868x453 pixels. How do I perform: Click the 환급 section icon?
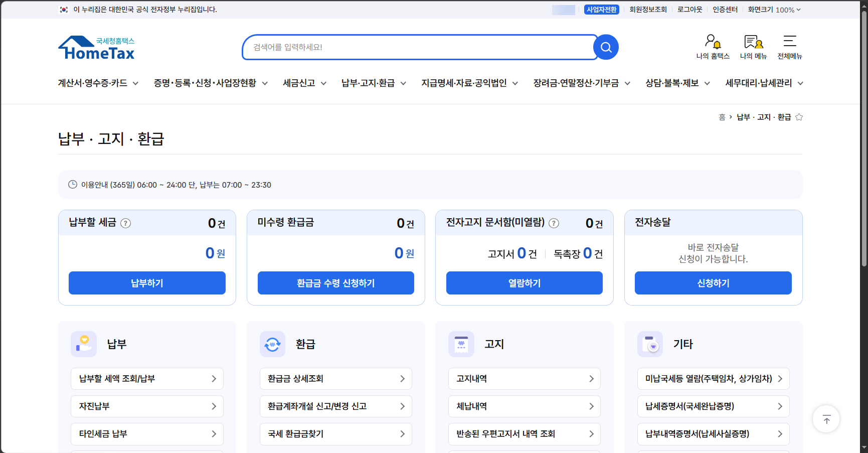[272, 344]
